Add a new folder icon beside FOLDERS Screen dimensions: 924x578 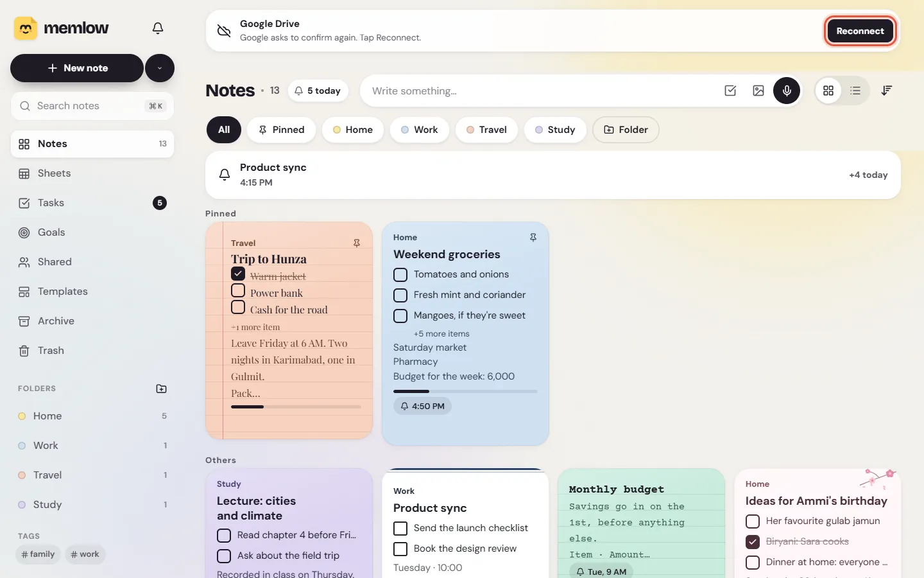[x=161, y=389]
